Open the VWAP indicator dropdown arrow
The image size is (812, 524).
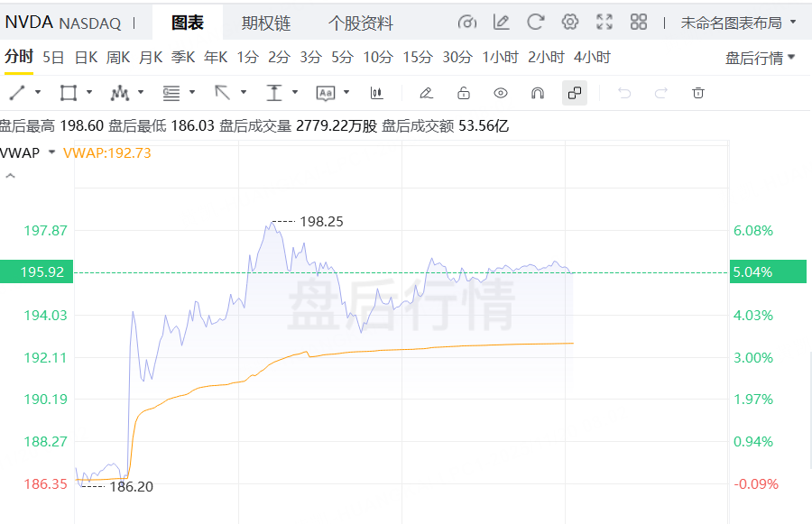[52, 152]
